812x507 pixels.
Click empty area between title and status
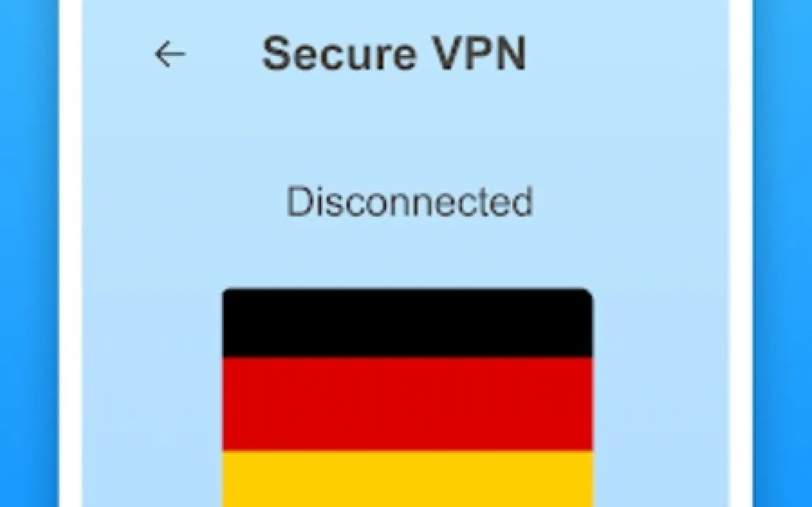point(407,128)
